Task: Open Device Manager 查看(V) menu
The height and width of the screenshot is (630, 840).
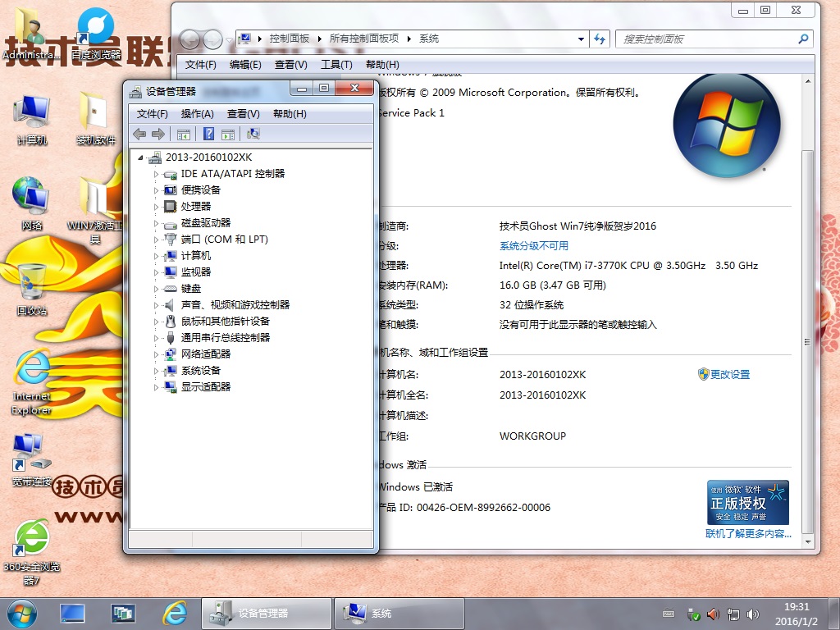Action: pos(243,113)
